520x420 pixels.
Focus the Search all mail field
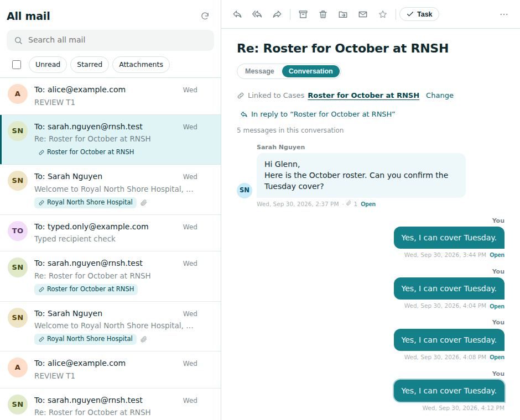pos(110,40)
